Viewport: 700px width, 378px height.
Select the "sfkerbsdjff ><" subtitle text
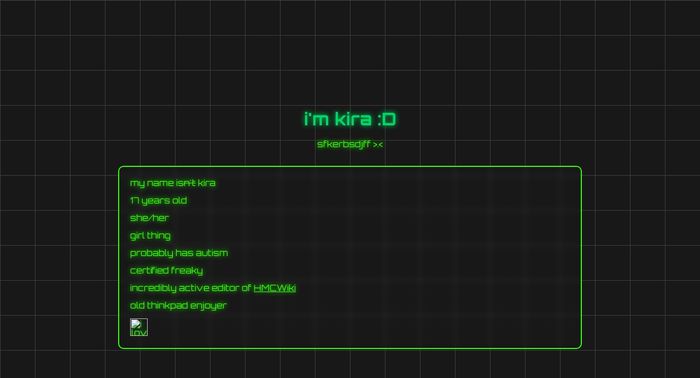350,144
